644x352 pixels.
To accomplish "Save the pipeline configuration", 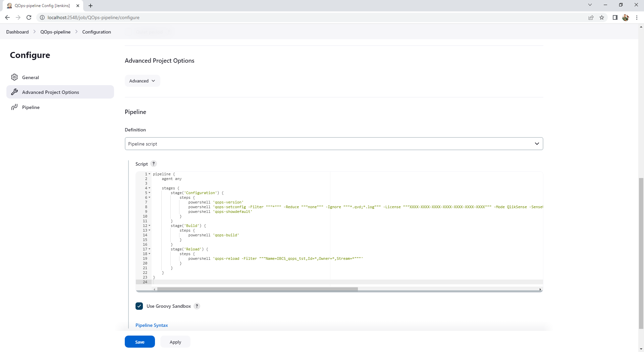I will click(x=140, y=342).
